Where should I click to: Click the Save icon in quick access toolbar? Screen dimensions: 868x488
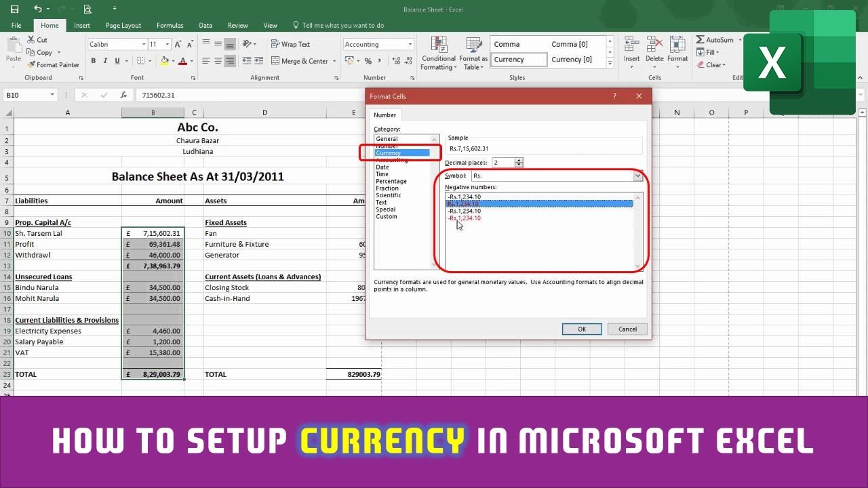[15, 9]
